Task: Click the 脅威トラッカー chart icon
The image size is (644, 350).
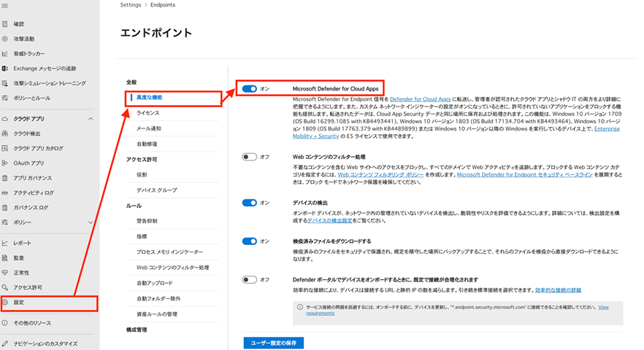Action: pyautogui.click(x=5, y=54)
